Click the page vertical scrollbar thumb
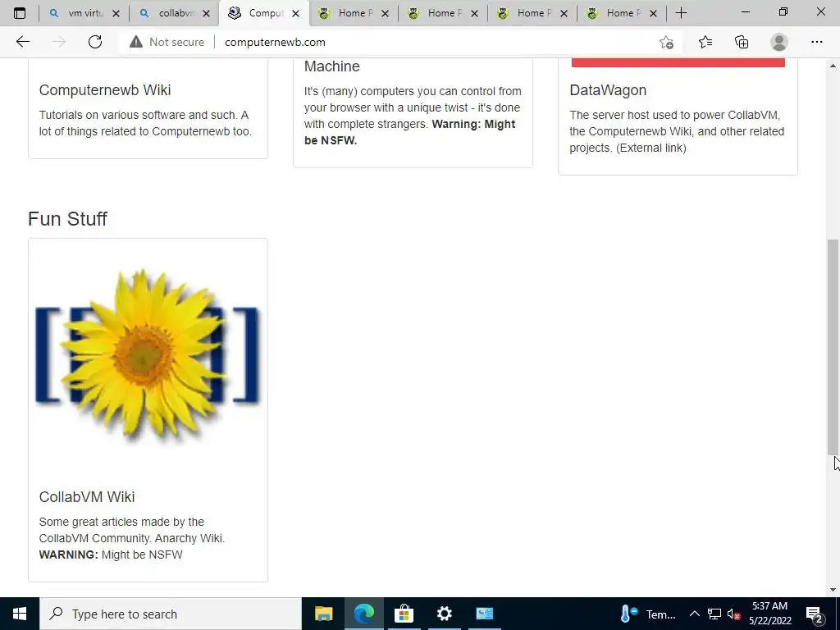This screenshot has width=840, height=630. [833, 347]
